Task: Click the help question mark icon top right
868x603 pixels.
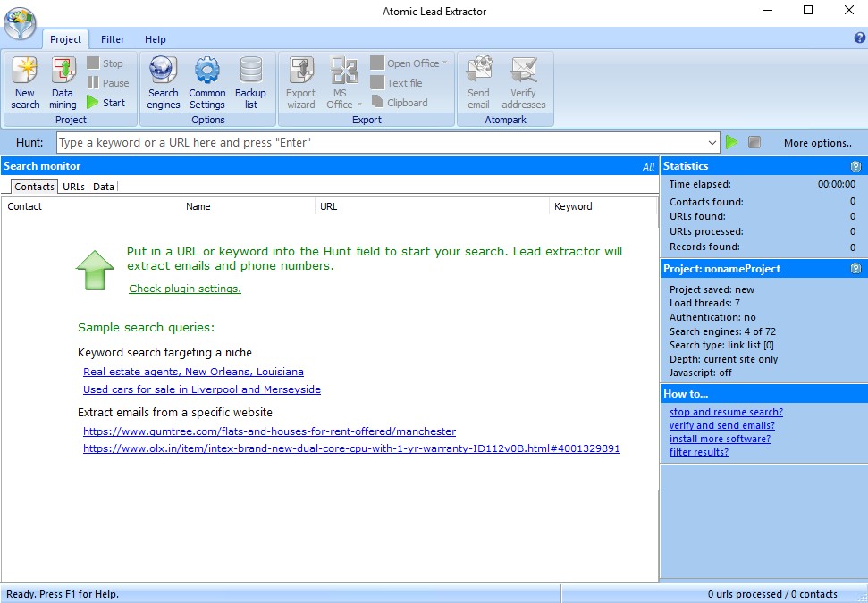Action: [859, 38]
